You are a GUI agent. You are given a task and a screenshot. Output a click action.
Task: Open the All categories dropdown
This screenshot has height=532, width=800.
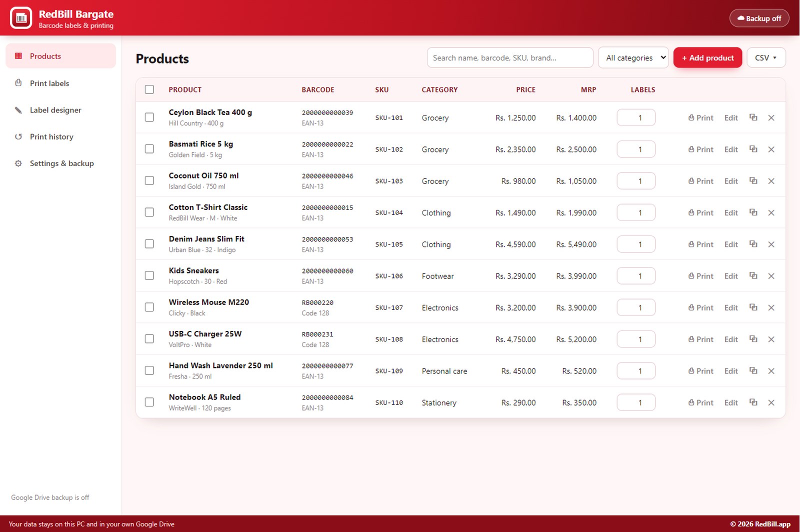point(633,57)
